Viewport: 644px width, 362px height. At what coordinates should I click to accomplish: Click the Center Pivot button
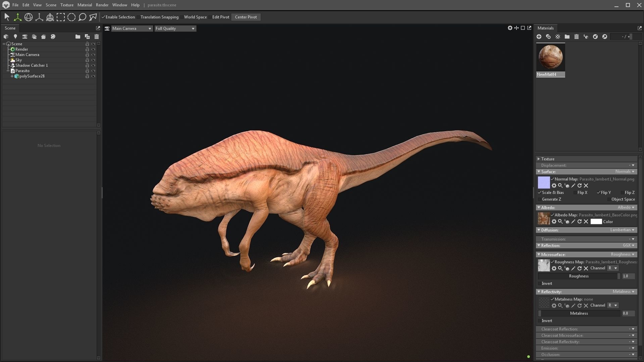click(246, 17)
